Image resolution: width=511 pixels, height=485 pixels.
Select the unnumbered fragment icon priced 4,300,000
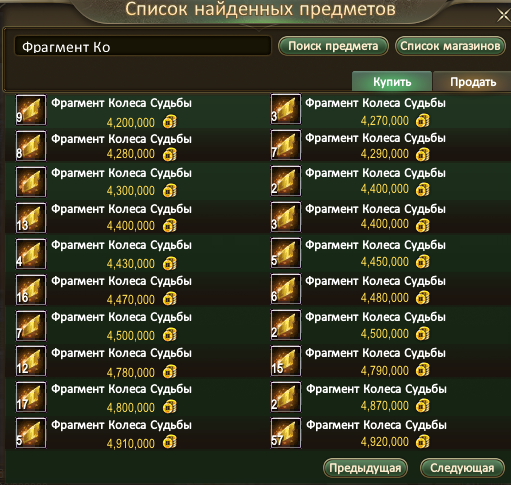(x=31, y=182)
